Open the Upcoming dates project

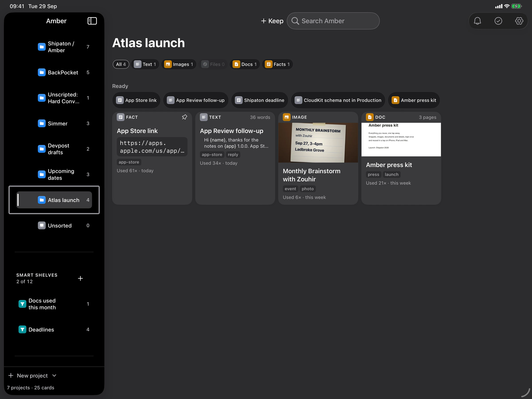click(x=54, y=174)
